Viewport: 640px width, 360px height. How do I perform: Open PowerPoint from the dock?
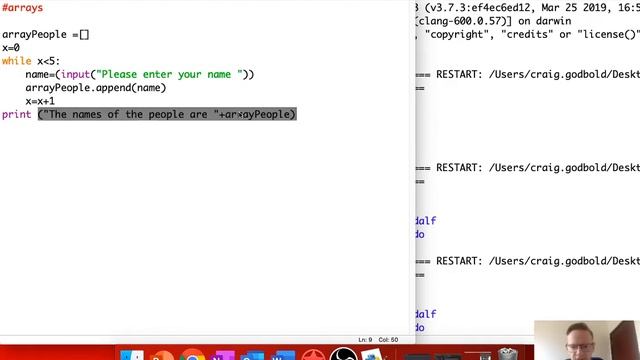[162, 355]
